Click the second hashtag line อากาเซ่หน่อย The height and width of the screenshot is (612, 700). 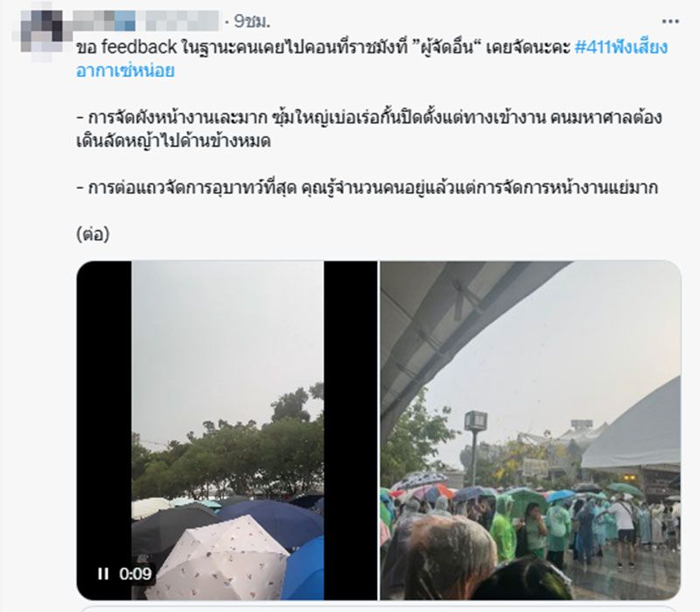(125, 71)
